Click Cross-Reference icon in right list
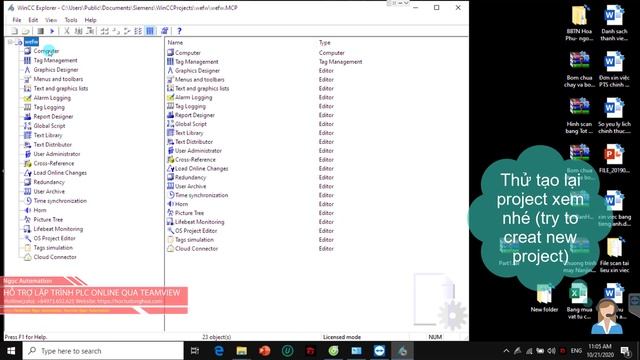640x360 pixels. point(171,160)
